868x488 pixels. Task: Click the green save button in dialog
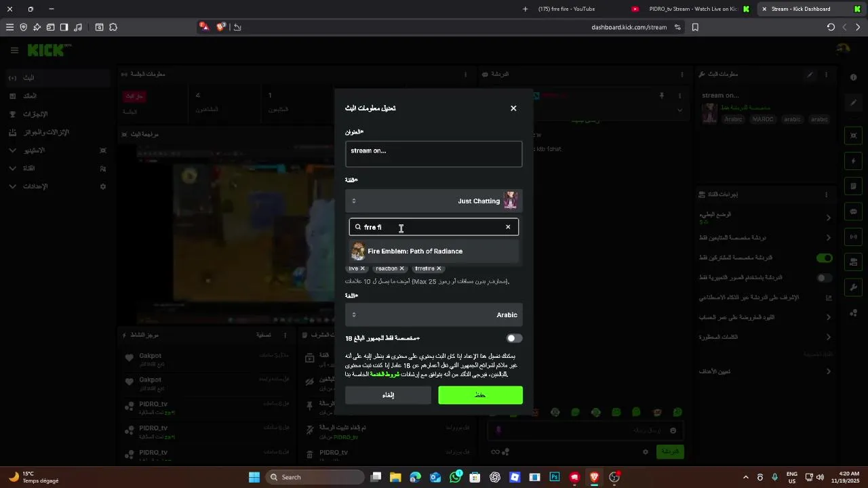coord(480,395)
